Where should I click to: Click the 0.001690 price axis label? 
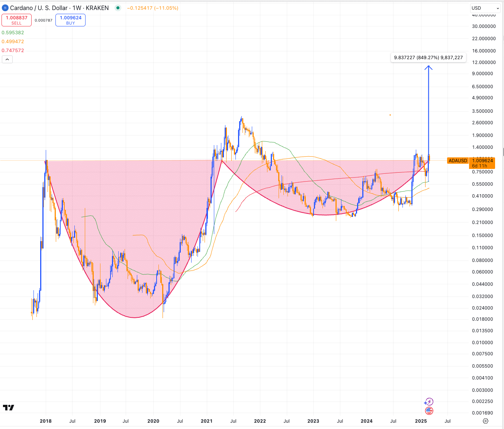482,413
